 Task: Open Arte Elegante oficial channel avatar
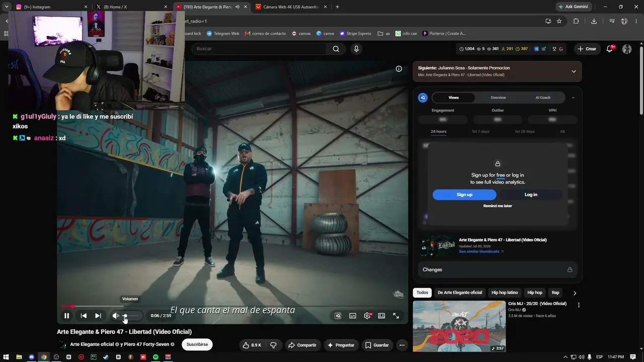pyautogui.click(x=62, y=345)
